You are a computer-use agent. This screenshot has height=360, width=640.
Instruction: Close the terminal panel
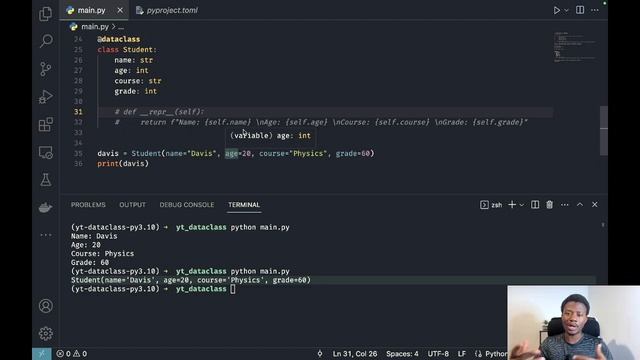[x=595, y=204]
